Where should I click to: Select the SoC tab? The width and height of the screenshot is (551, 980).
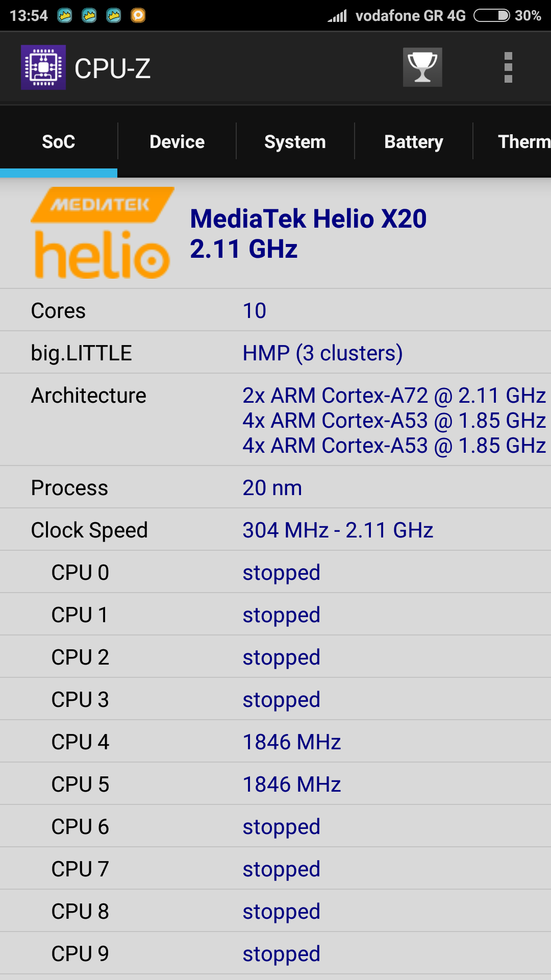(x=59, y=142)
